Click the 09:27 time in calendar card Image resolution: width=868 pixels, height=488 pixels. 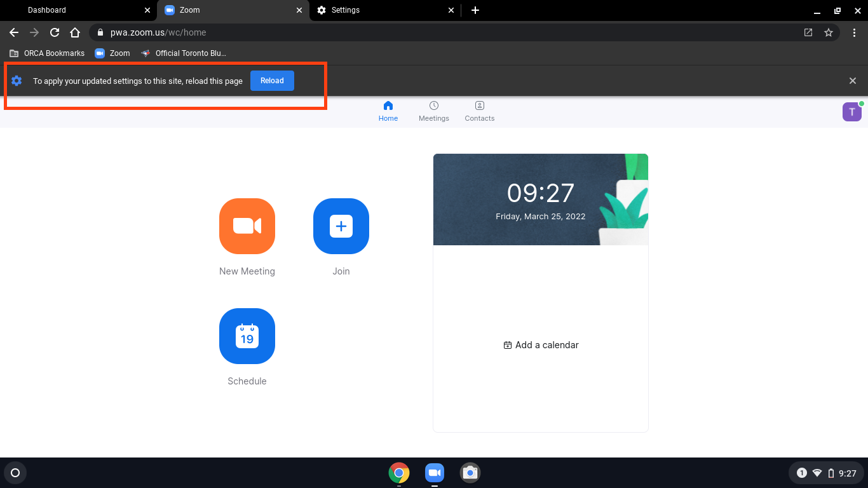(x=541, y=193)
